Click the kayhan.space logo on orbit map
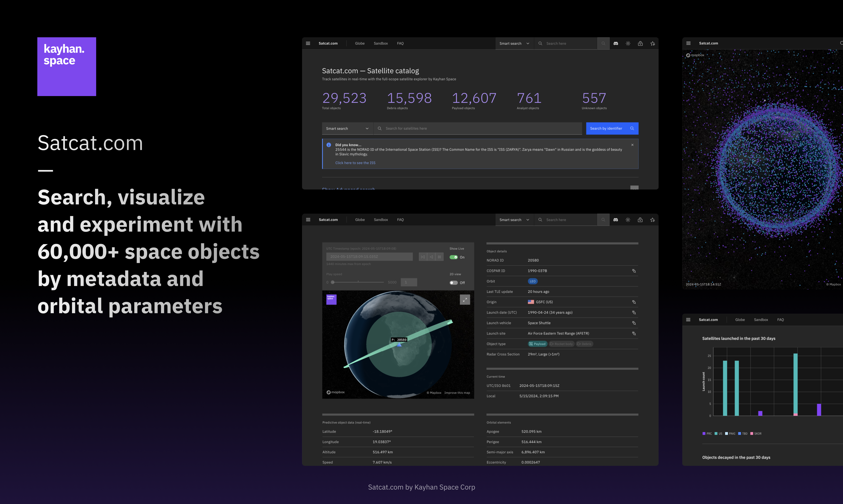843x504 pixels. pyautogui.click(x=331, y=299)
